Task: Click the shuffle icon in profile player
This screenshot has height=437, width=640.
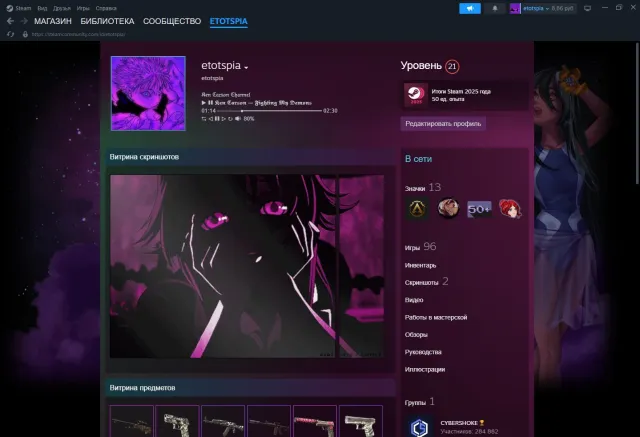Action: click(204, 119)
